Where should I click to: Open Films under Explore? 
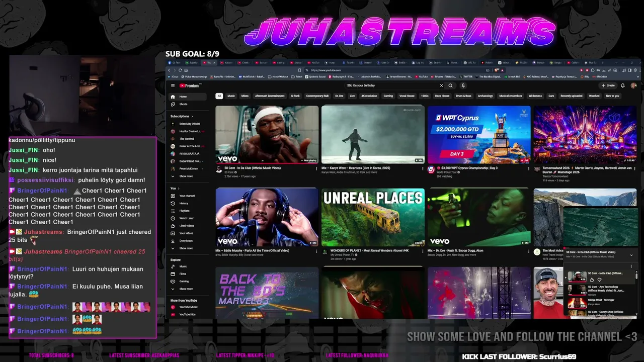point(187,274)
